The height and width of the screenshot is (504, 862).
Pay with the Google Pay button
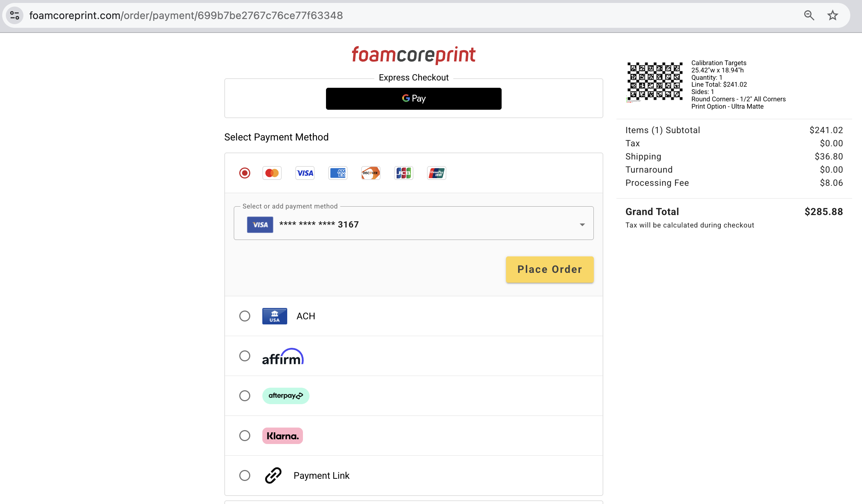click(413, 99)
